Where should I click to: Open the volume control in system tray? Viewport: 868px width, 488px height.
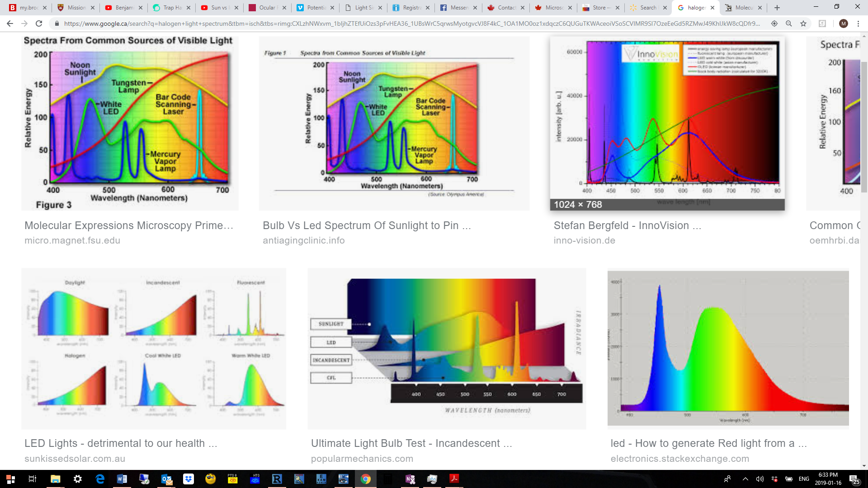(x=760, y=479)
